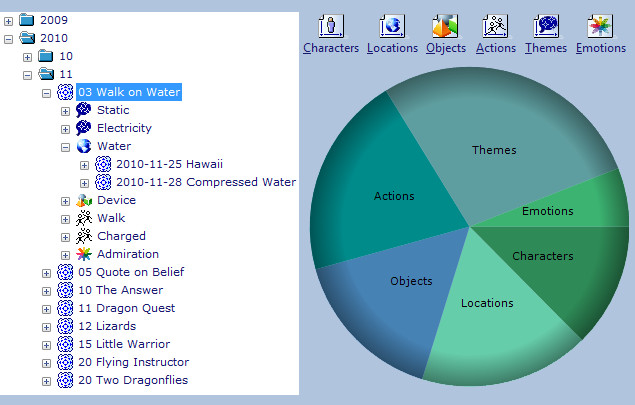Viewport: 635px width, 405px height.
Task: Follow the Characters link label
Action: (331, 48)
